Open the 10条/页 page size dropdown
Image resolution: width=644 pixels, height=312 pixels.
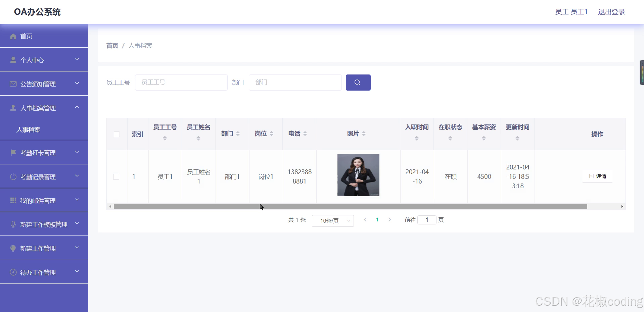click(x=333, y=221)
